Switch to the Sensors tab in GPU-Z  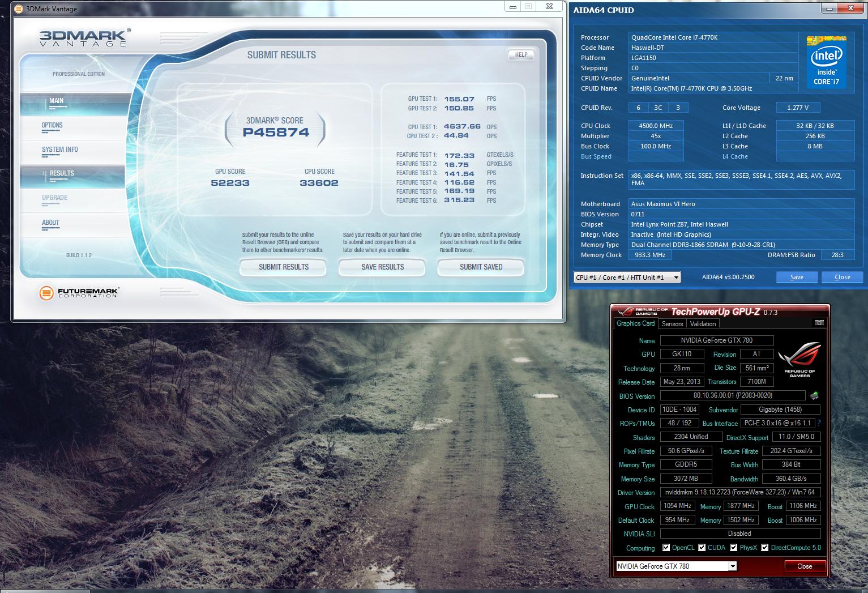[x=672, y=324]
